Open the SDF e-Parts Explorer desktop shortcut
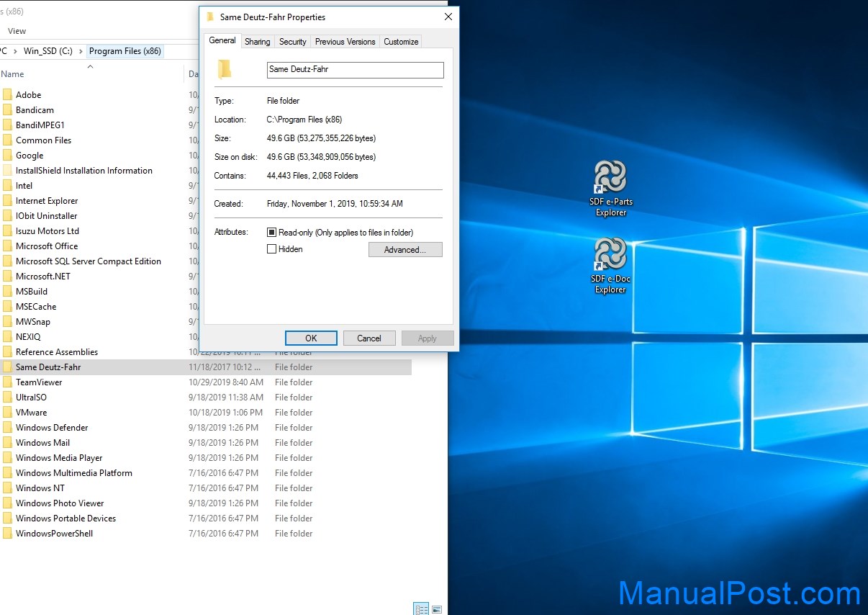The width and height of the screenshot is (868, 615). tap(610, 188)
